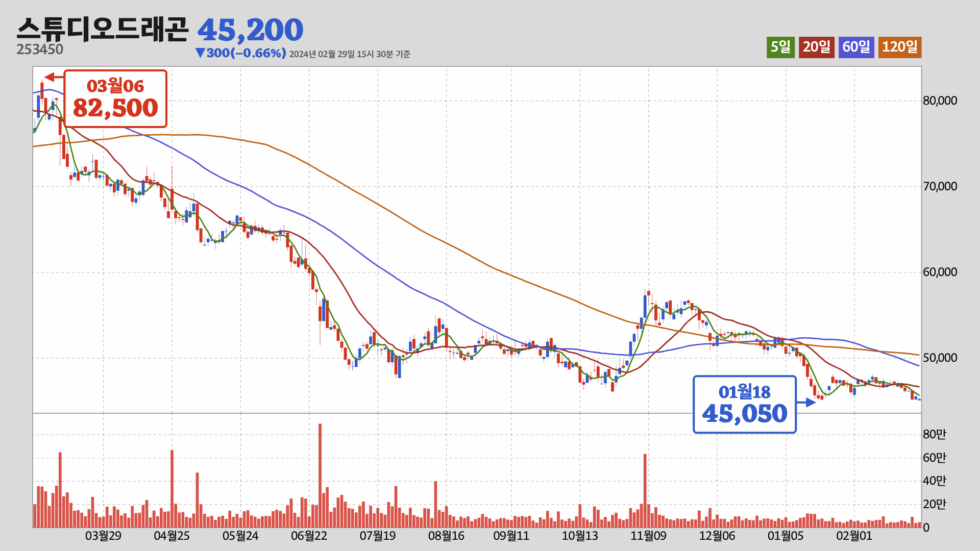Click the 50,000 price axis label
Image resolution: width=980 pixels, height=551 pixels.
coord(940,358)
